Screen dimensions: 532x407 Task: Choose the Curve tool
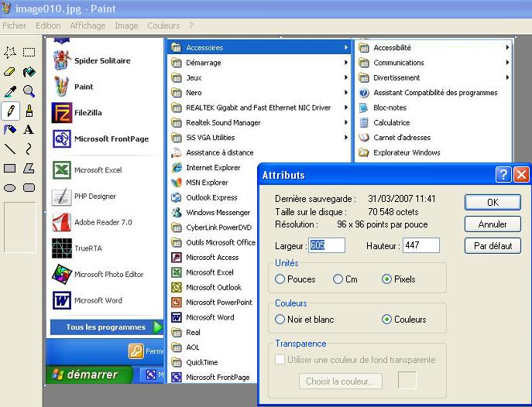[29, 149]
